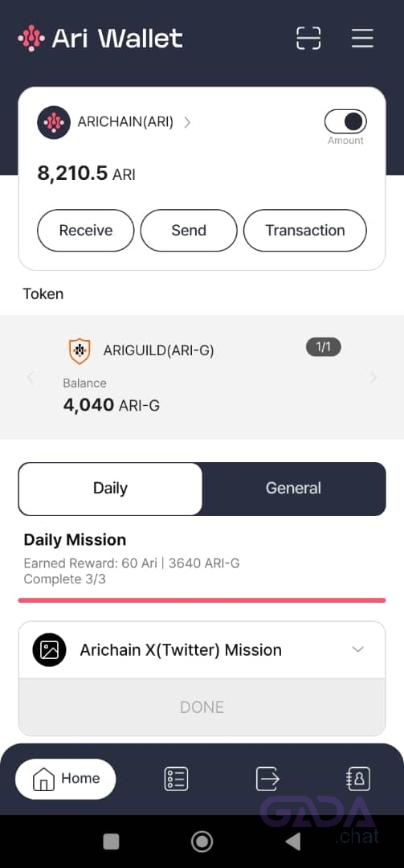The width and height of the screenshot is (404, 868).
Task: Open the QR scan icon
Action: tap(308, 39)
